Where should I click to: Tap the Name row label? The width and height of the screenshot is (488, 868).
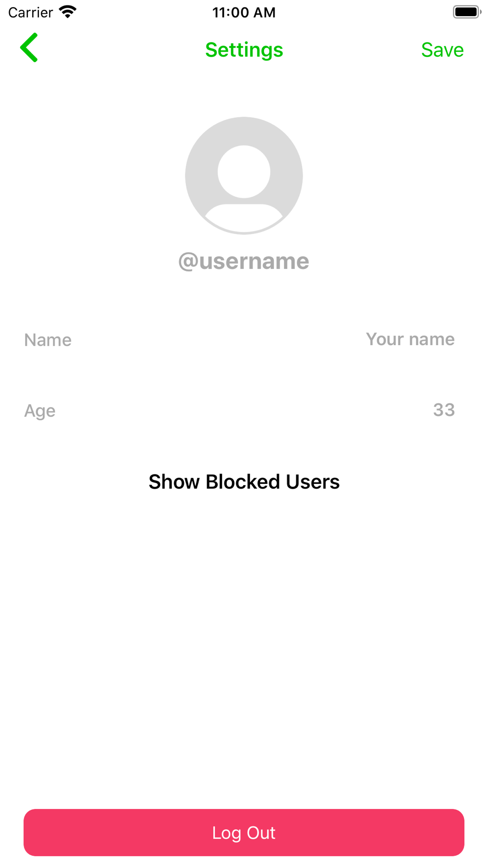[x=48, y=340]
